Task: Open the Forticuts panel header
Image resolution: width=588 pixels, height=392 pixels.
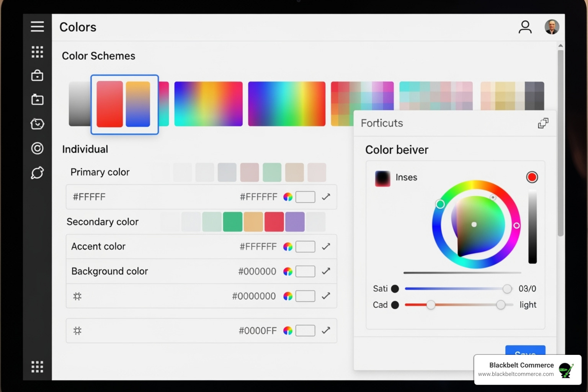Action: pos(382,123)
